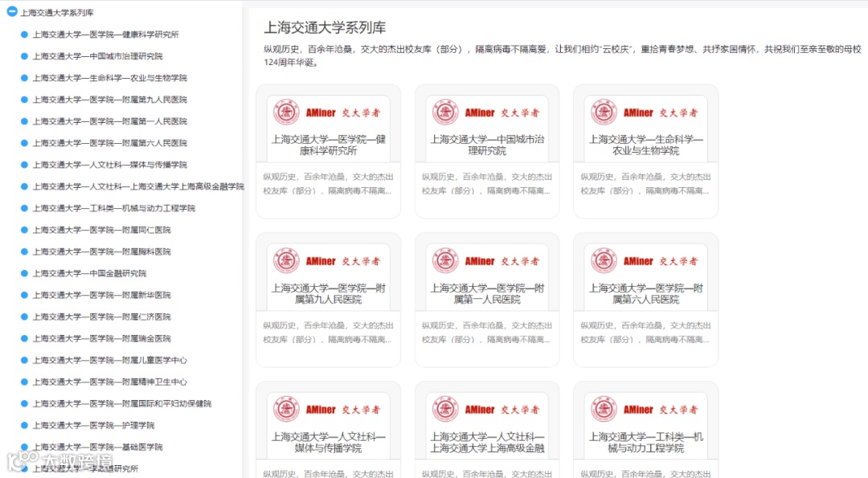Click the university seal on 机械与动力工程学院 card
This screenshot has height=478, width=868.
pyautogui.click(x=604, y=410)
